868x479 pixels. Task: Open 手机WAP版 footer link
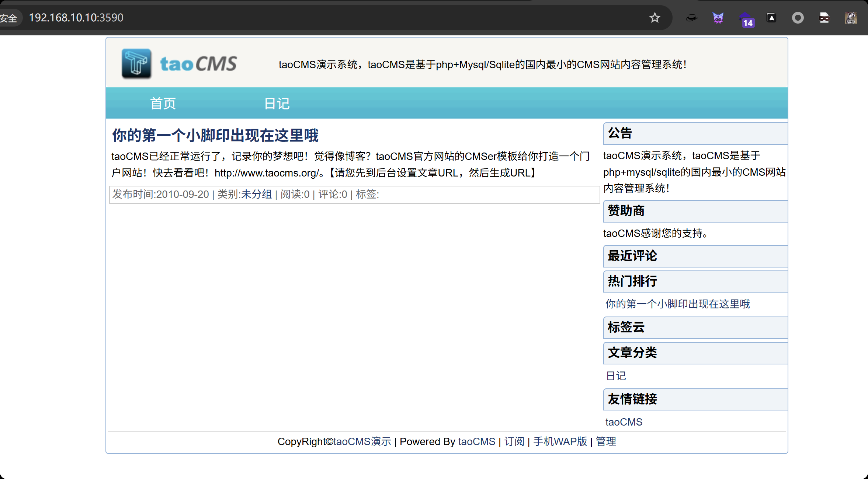560,441
